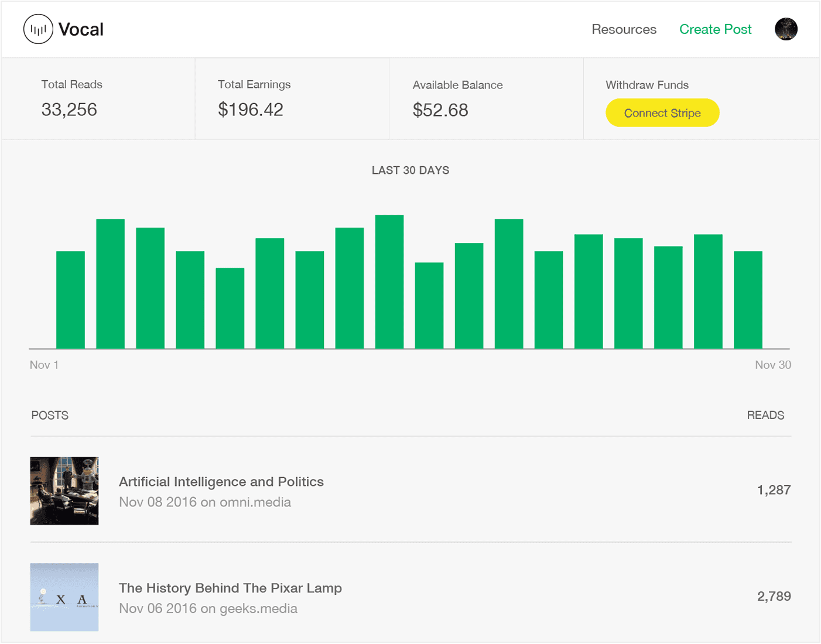Image resolution: width=821 pixels, height=644 pixels.
Task: Click the 1,287 reads count
Action: pos(774,490)
